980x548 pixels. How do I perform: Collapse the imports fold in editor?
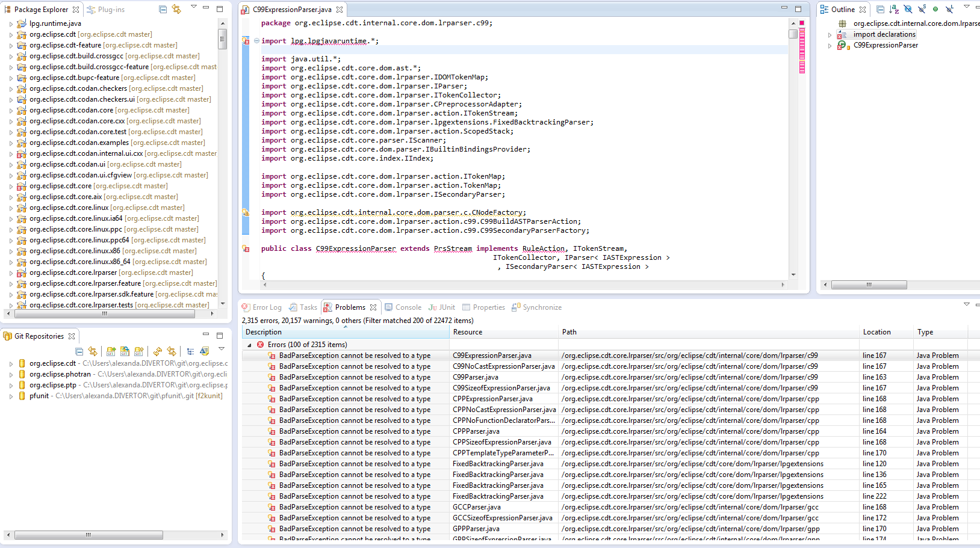(x=256, y=41)
